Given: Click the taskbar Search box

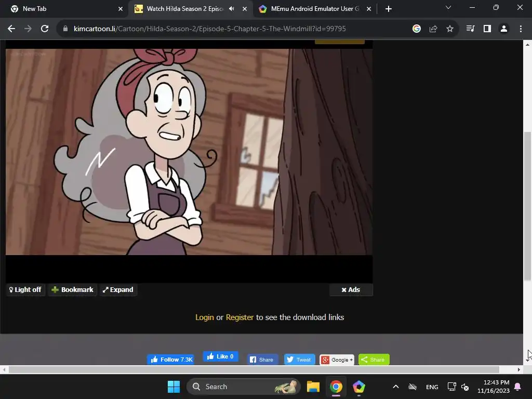Looking at the screenshot, I should 244,387.
